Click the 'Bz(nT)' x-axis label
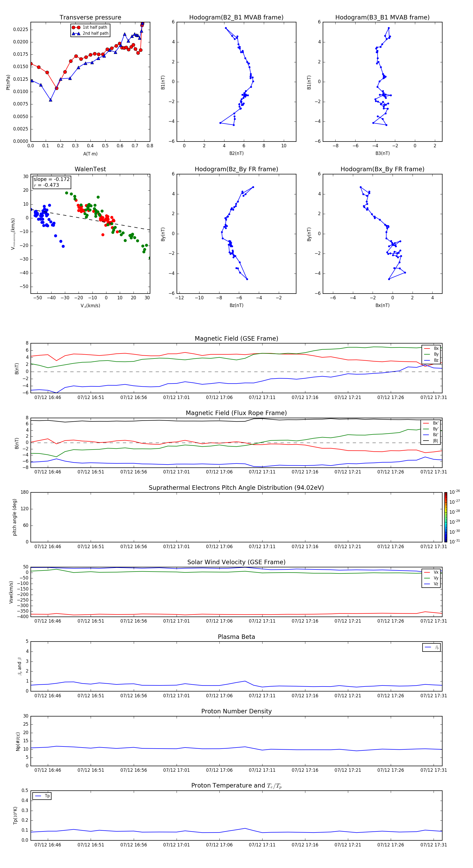The width and height of the screenshot is (473, 868). point(236,305)
